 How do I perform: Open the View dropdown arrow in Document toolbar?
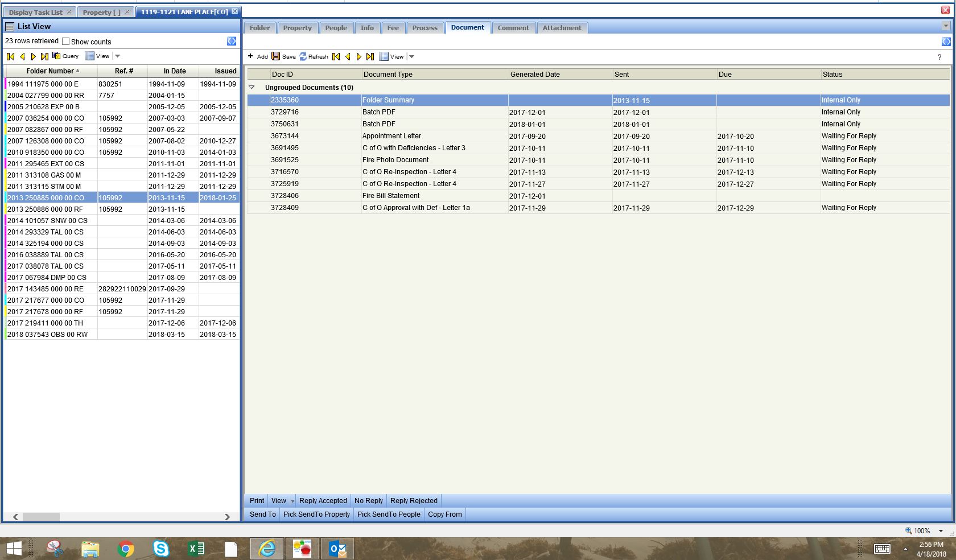tap(411, 56)
